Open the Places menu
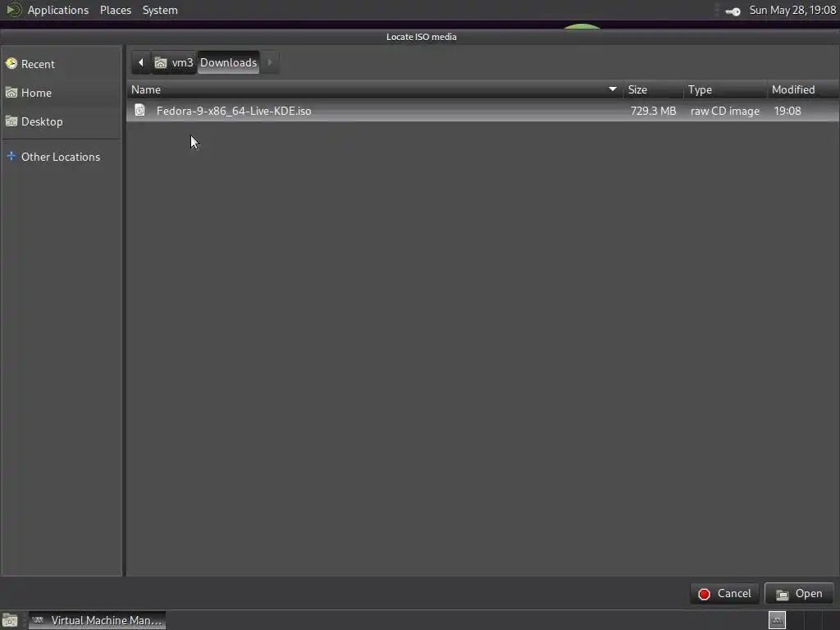840x630 pixels. click(x=115, y=10)
